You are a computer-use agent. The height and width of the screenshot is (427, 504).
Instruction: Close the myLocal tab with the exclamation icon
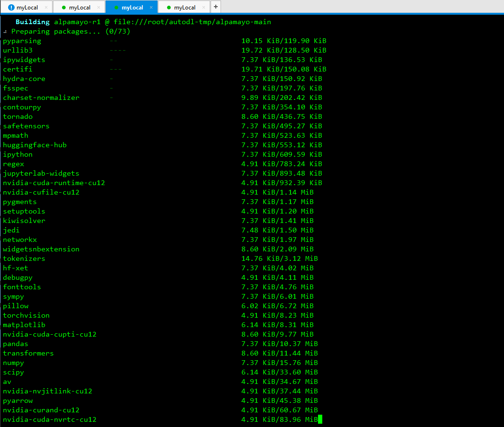(46, 8)
